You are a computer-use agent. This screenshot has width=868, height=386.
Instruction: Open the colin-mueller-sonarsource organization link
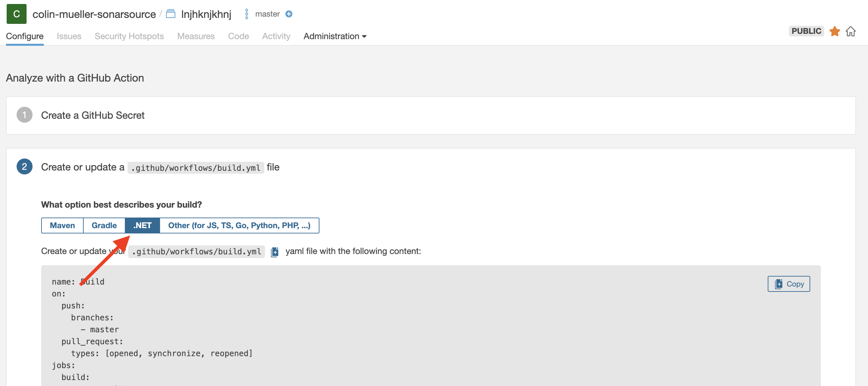click(x=94, y=14)
